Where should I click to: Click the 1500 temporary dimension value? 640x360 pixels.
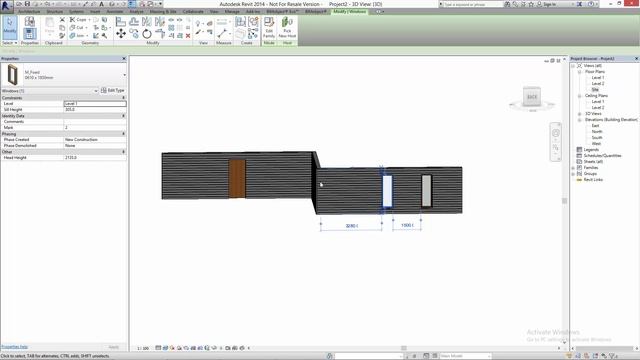click(407, 225)
